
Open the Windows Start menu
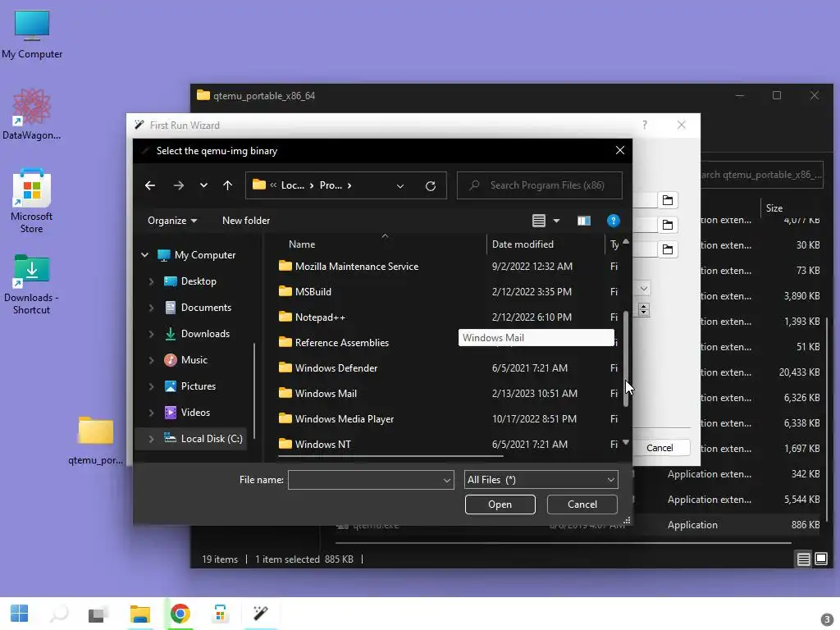tap(20, 614)
